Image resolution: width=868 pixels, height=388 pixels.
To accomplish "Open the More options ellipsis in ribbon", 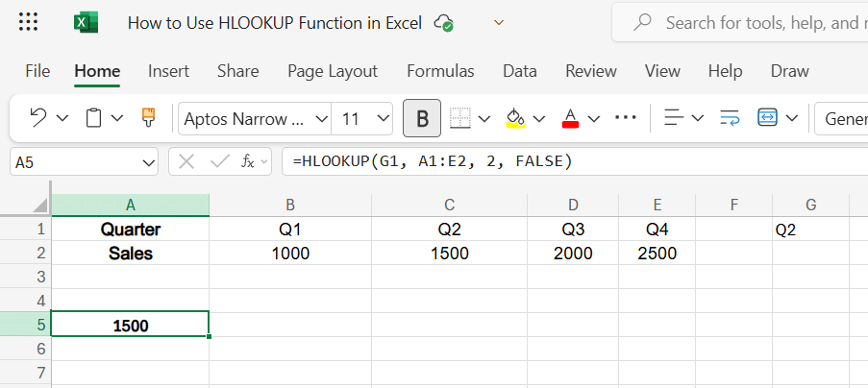I will (x=626, y=118).
